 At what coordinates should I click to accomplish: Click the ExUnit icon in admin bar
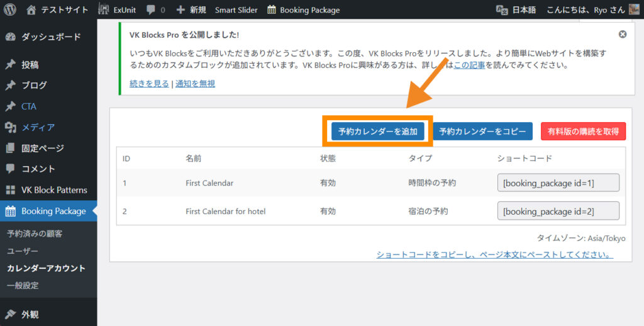coord(104,10)
